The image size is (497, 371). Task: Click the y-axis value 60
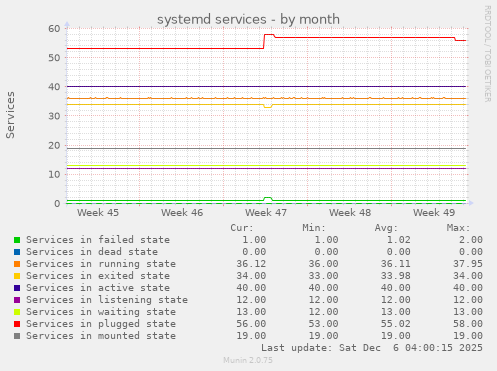point(54,29)
